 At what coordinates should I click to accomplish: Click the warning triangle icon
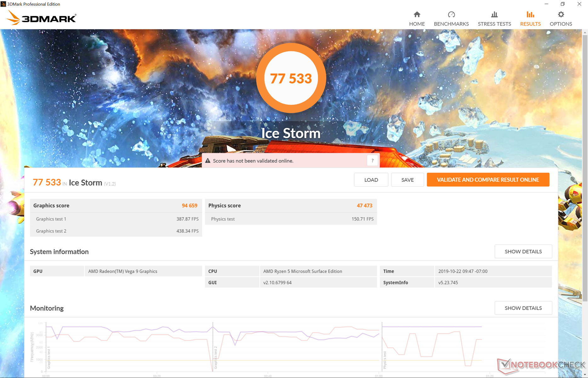pyautogui.click(x=208, y=161)
